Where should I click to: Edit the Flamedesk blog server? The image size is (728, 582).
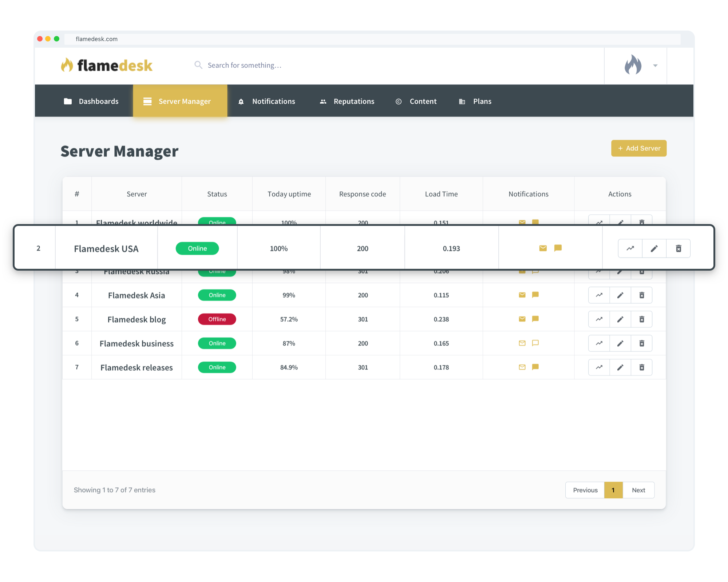pyautogui.click(x=620, y=319)
